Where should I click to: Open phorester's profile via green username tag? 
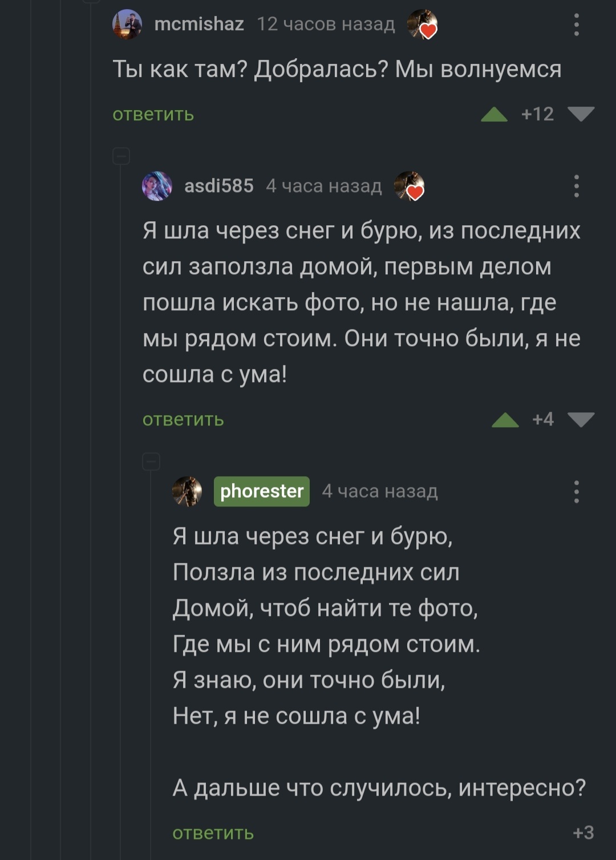[261, 491]
